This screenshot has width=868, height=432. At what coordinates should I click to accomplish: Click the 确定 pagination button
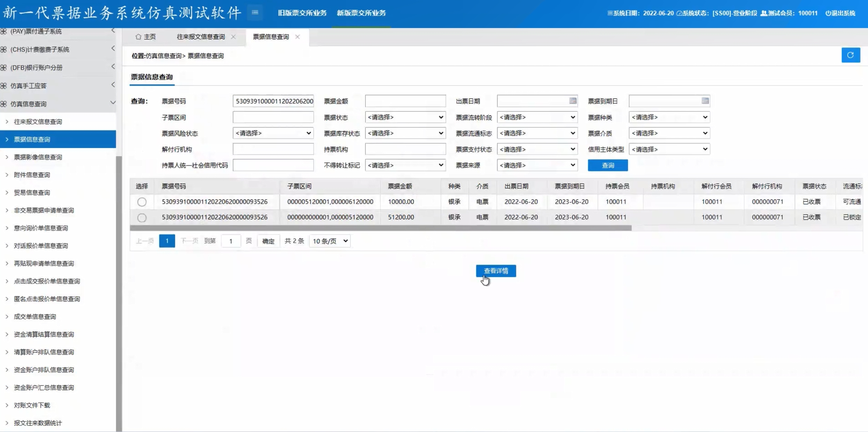(268, 241)
